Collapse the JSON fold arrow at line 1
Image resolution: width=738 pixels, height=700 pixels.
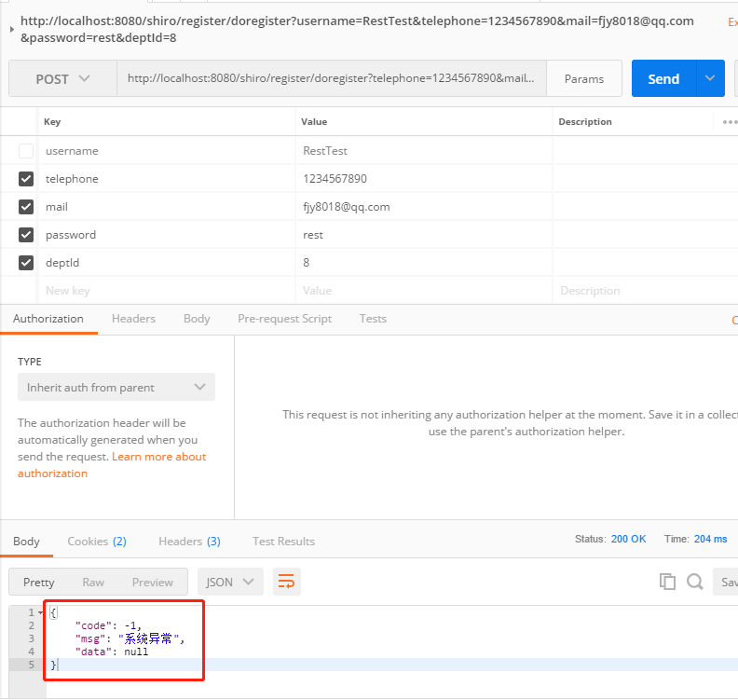40,612
